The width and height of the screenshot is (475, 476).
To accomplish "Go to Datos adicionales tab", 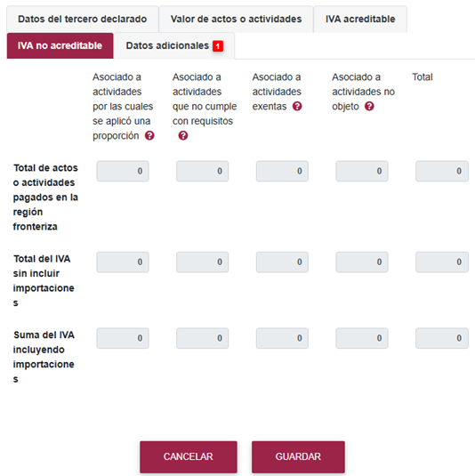I will [174, 46].
